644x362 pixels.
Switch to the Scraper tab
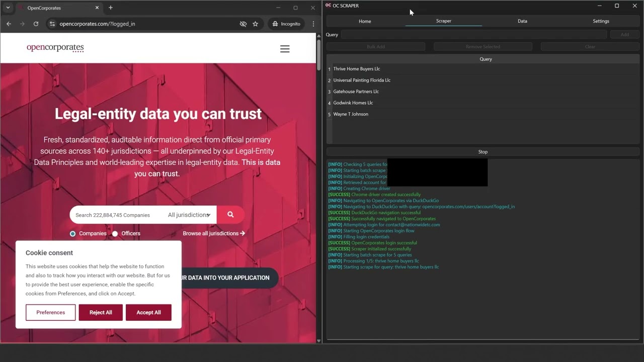(x=444, y=21)
